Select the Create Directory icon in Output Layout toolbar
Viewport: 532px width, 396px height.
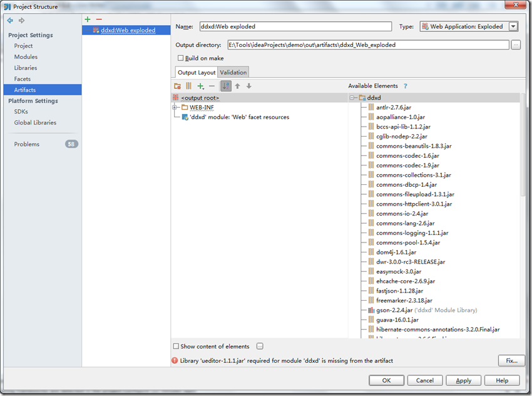pos(177,86)
